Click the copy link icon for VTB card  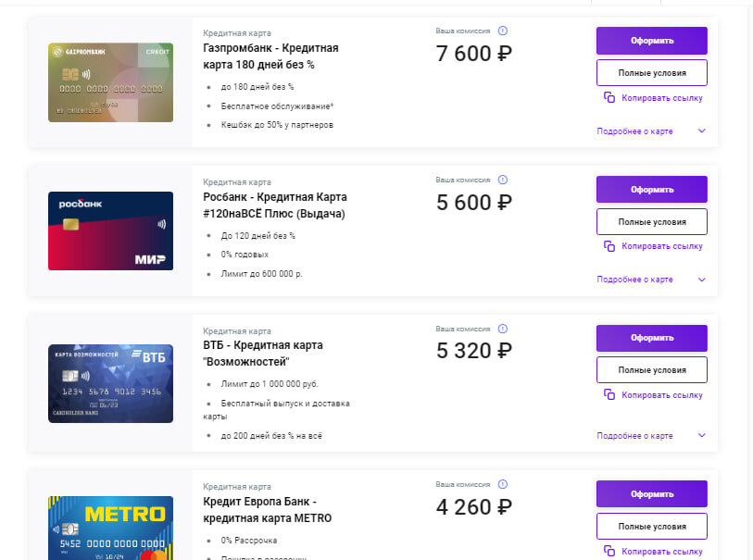[609, 394]
